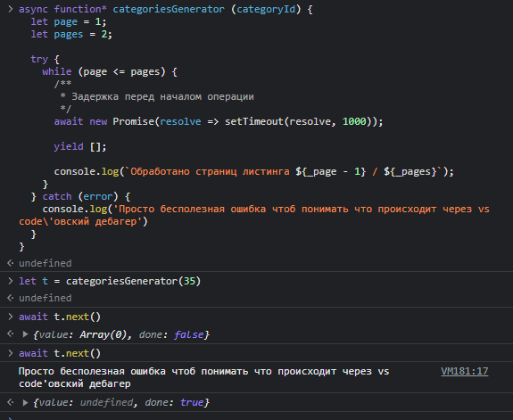Click the 'yield [];' line in code
The height and width of the screenshot is (420, 513).
click(80, 146)
